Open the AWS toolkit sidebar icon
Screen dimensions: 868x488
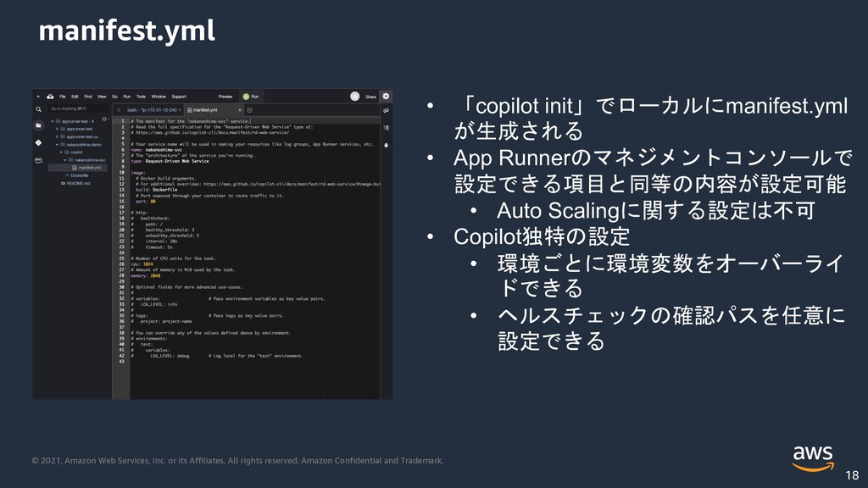point(38,160)
